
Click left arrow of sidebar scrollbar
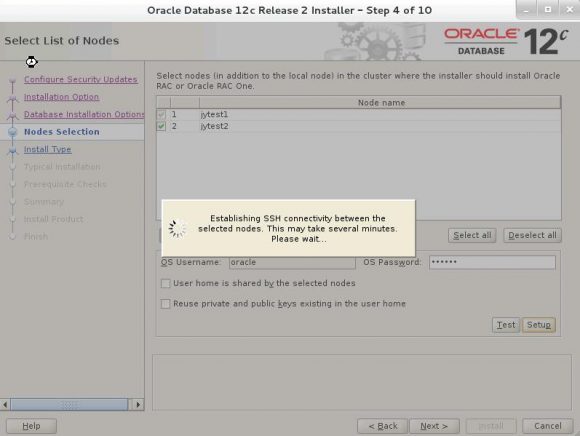[5, 405]
